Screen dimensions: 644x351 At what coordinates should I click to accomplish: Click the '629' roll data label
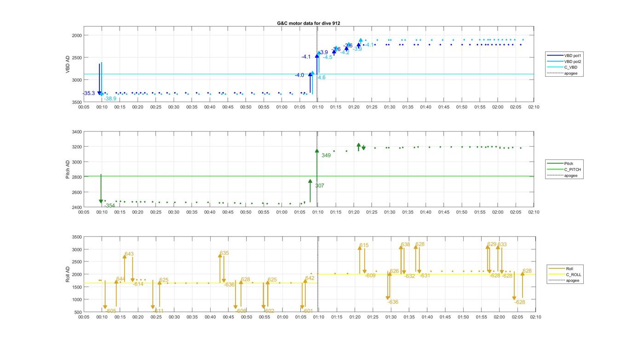(492, 244)
